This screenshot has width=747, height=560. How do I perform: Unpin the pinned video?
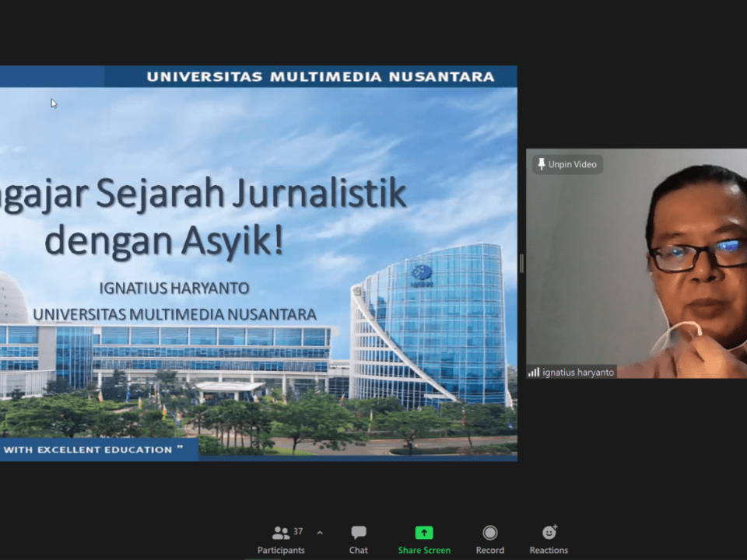(x=567, y=164)
